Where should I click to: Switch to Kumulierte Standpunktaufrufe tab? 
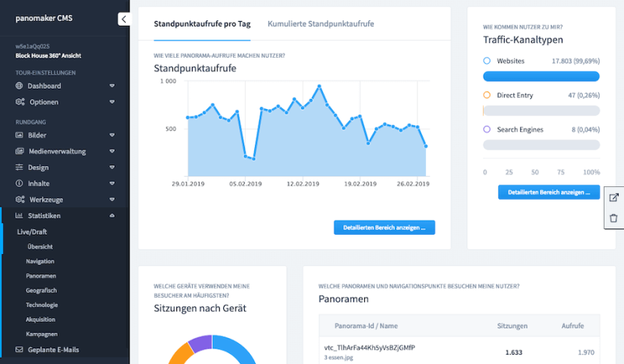(321, 24)
